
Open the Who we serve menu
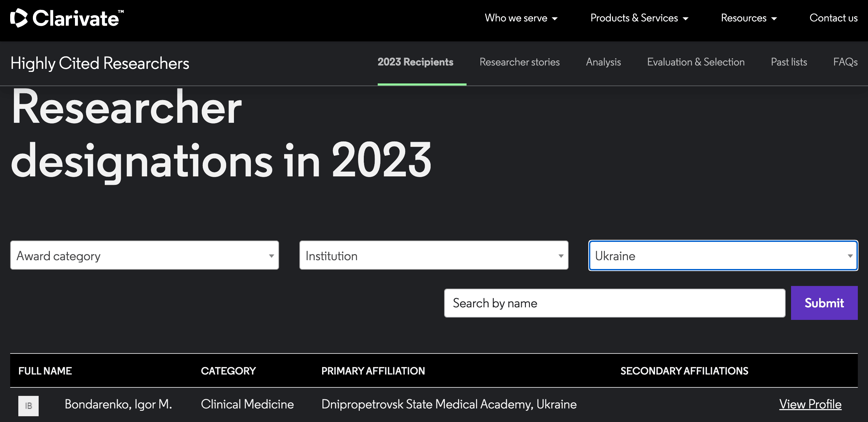pos(521,18)
